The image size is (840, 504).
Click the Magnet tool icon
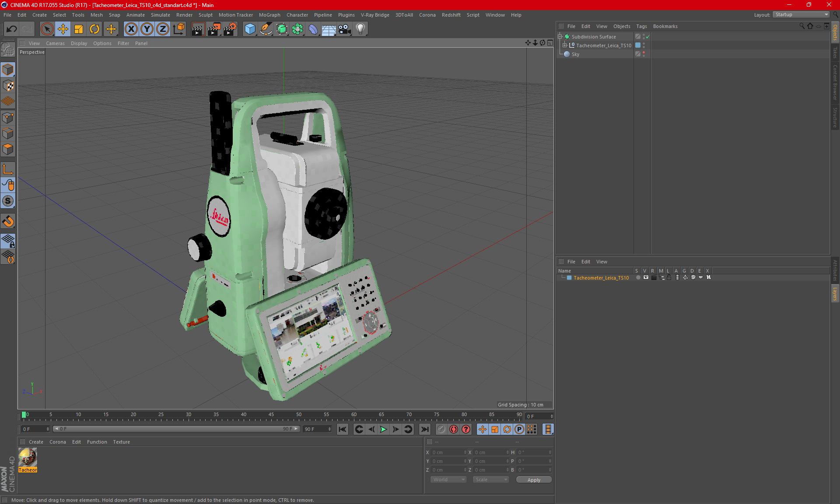coord(8,221)
